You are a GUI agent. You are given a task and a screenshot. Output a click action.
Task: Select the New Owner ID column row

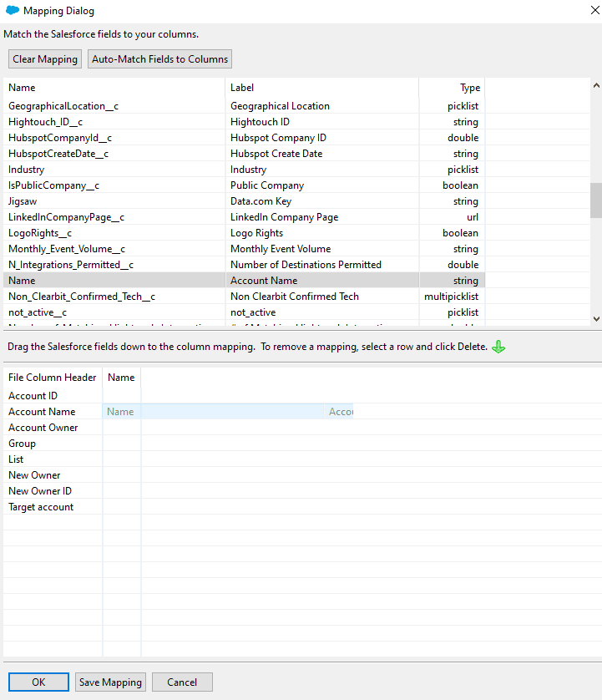pos(40,491)
